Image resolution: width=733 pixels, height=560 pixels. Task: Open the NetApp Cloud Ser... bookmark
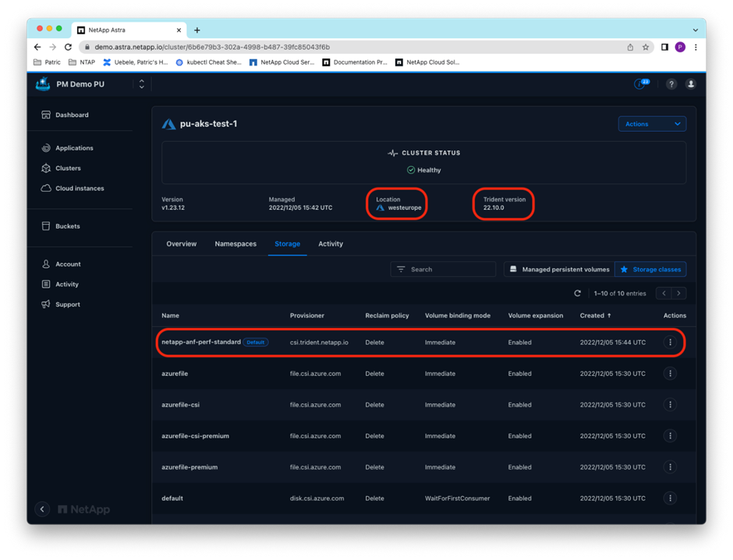coord(282,62)
